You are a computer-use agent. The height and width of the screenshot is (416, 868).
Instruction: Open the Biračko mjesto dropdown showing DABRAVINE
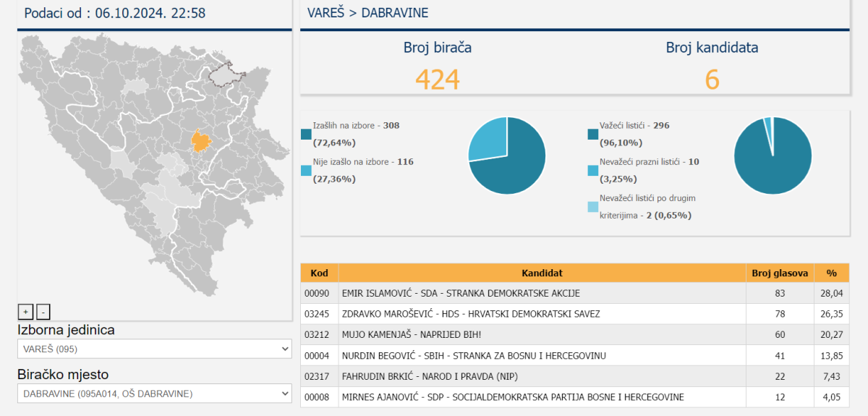point(155,394)
